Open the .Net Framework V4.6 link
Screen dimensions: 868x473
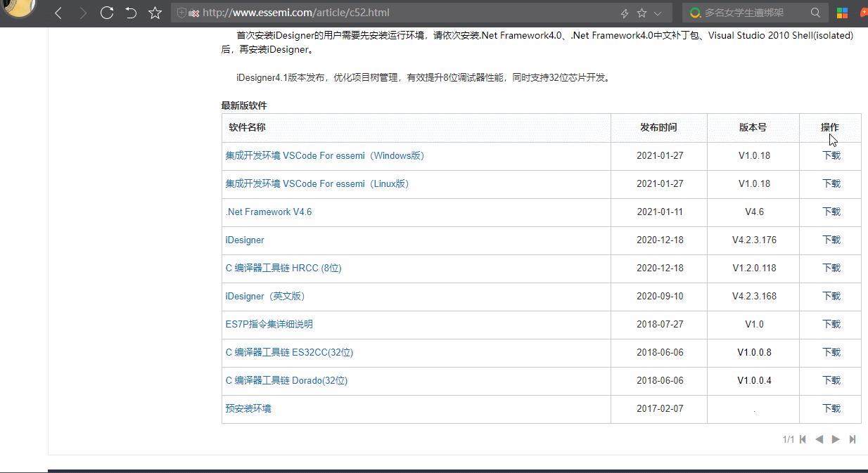[x=268, y=212]
